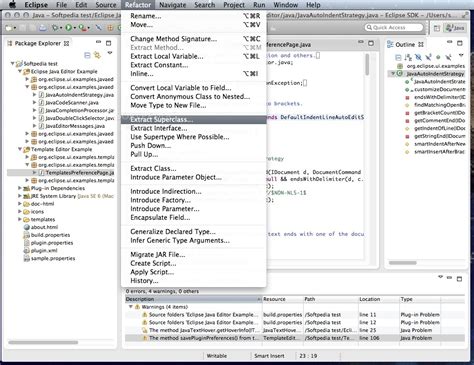Toggle Hide Fields in Outline toolbar
Viewport: 474px width, 365px height.
coord(418,57)
